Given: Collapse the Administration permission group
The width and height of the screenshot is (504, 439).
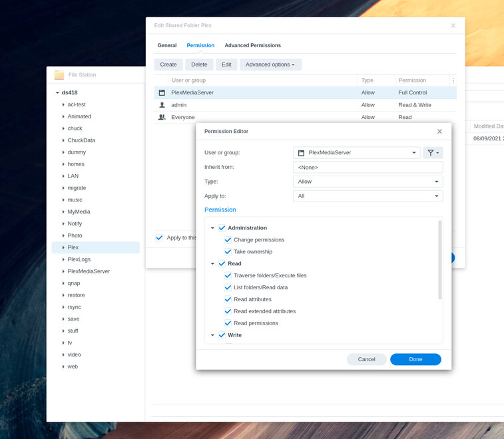Looking at the screenshot, I should point(212,227).
